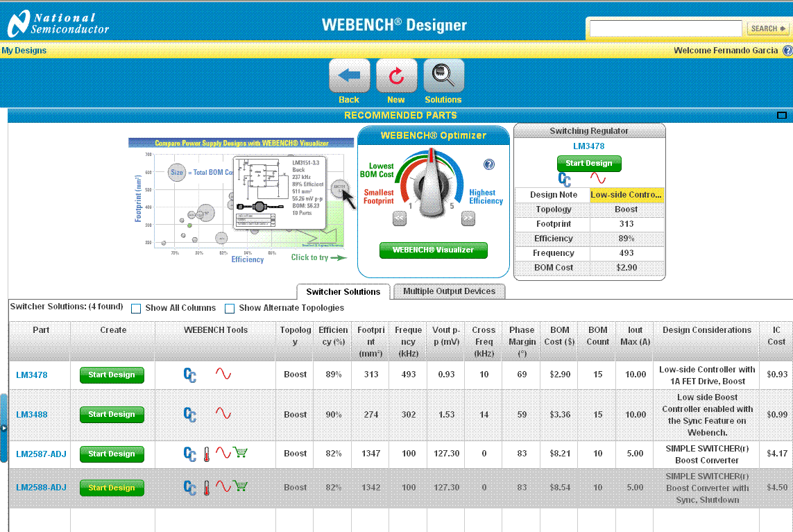Enable Show Alternate Topologies checkbox
The image size is (793, 532).
[230, 309]
